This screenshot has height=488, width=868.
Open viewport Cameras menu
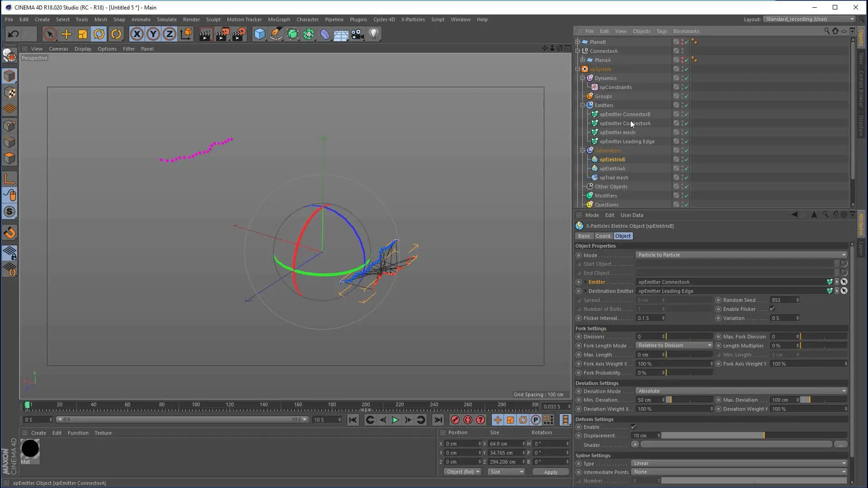(x=58, y=49)
